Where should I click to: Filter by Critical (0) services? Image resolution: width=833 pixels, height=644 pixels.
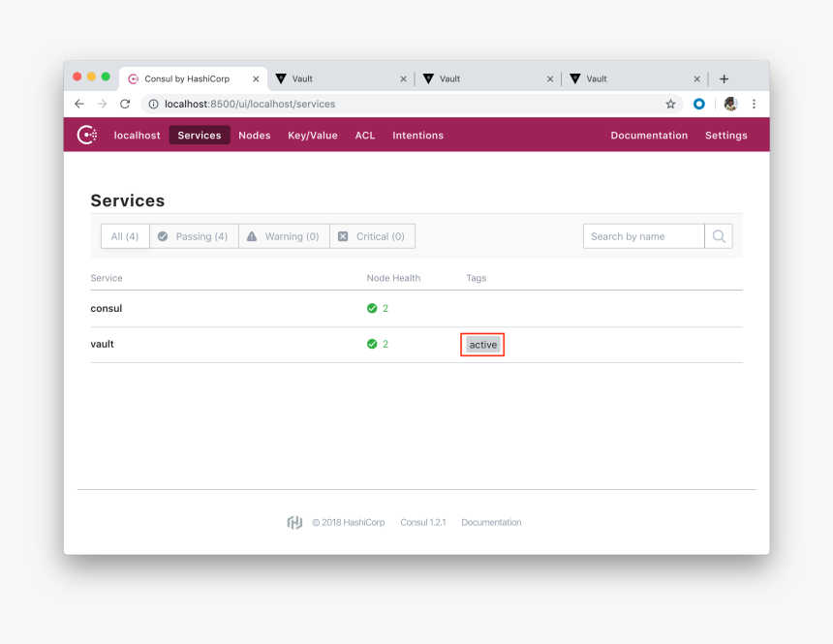[372, 236]
